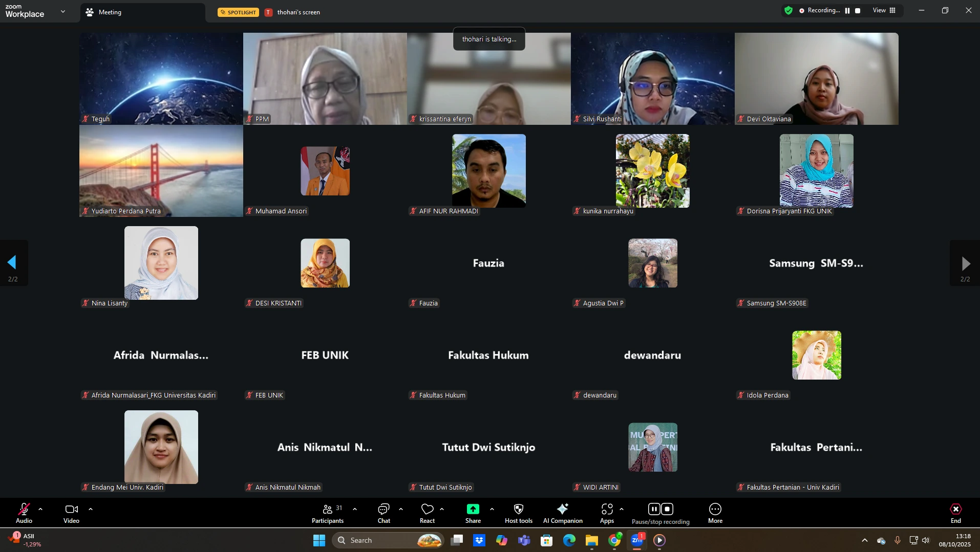
Task: Select the Meeting tab
Action: pos(110,12)
